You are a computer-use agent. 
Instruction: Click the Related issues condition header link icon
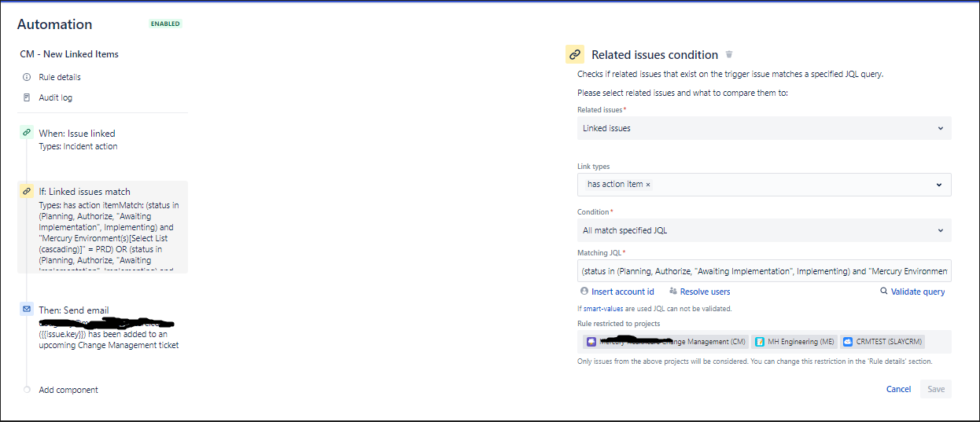click(575, 54)
